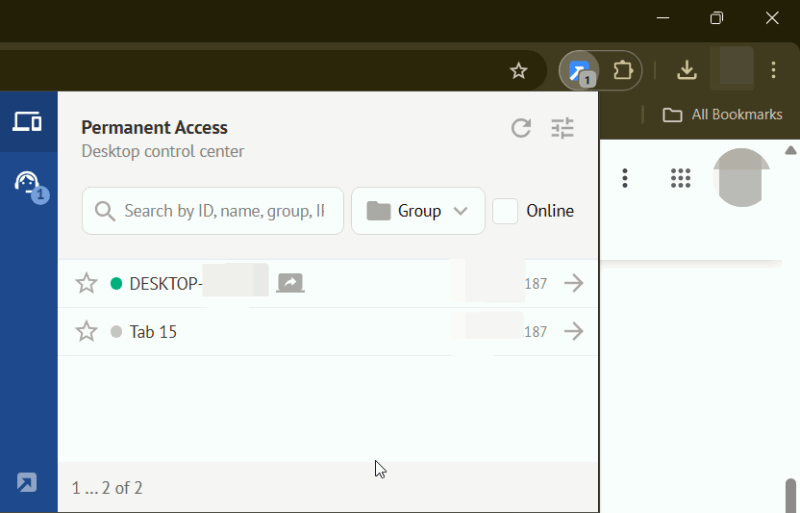Connect to DESKTOP using the arrow

pyautogui.click(x=574, y=283)
